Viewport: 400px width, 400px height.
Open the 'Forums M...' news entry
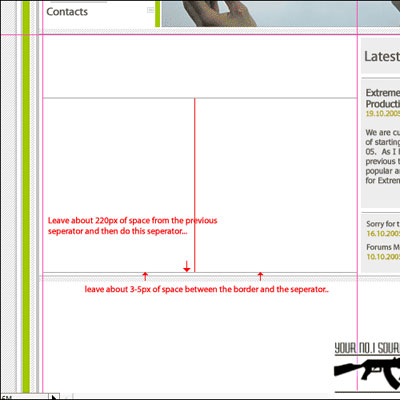[383, 247]
